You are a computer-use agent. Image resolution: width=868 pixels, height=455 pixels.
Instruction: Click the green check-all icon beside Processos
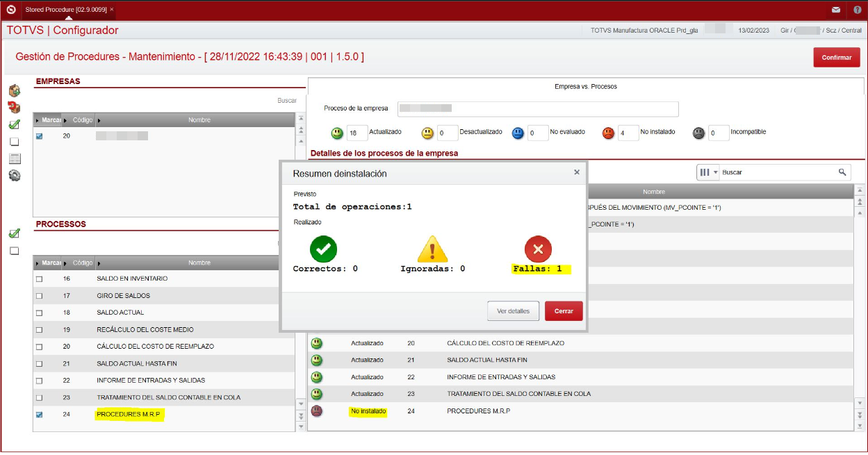point(14,233)
